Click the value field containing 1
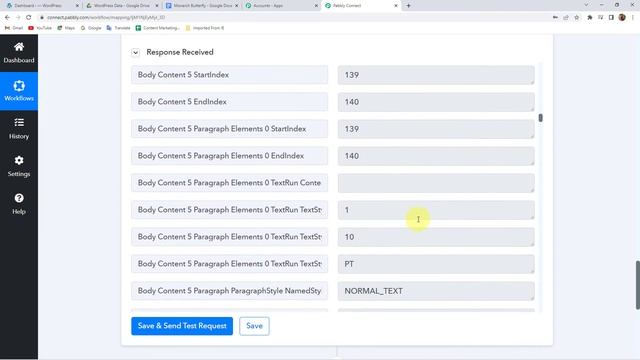The image size is (640, 360). (x=436, y=210)
